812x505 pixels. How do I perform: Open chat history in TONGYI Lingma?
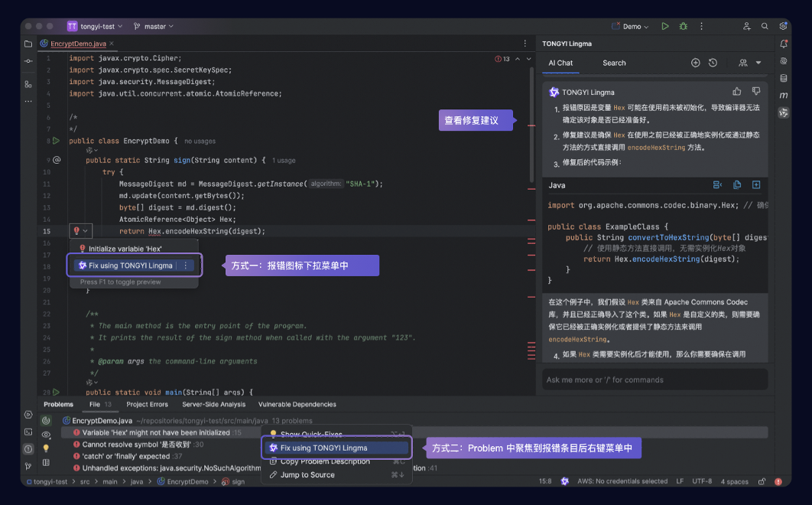713,63
